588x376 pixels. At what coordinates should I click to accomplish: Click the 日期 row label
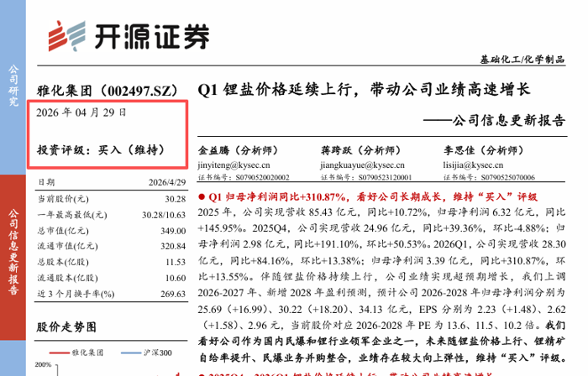[46, 182]
